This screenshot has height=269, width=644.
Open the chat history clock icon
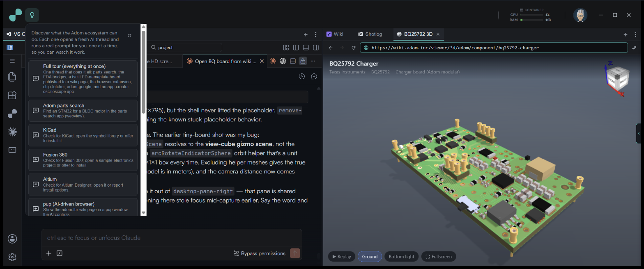[x=302, y=76]
